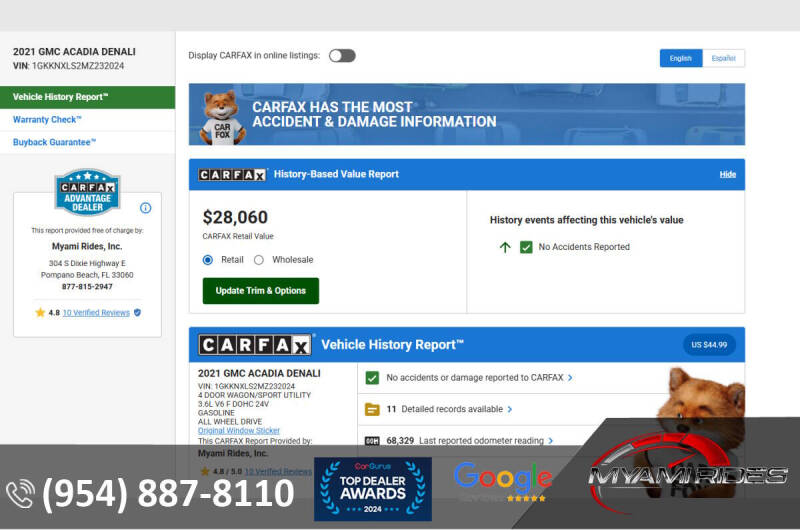Click the Car Fox mascot in banner
800x530 pixels.
pyautogui.click(x=221, y=115)
